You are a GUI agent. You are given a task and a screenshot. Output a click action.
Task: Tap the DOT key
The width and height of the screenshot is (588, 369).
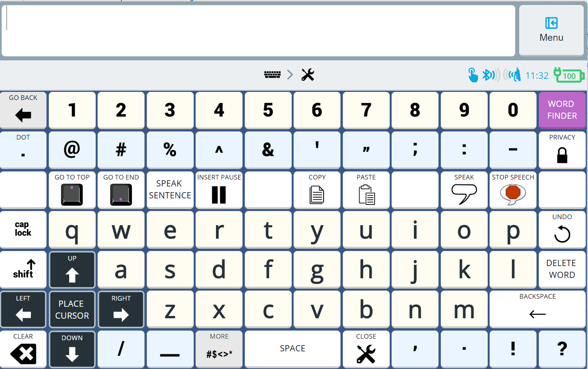point(23,150)
